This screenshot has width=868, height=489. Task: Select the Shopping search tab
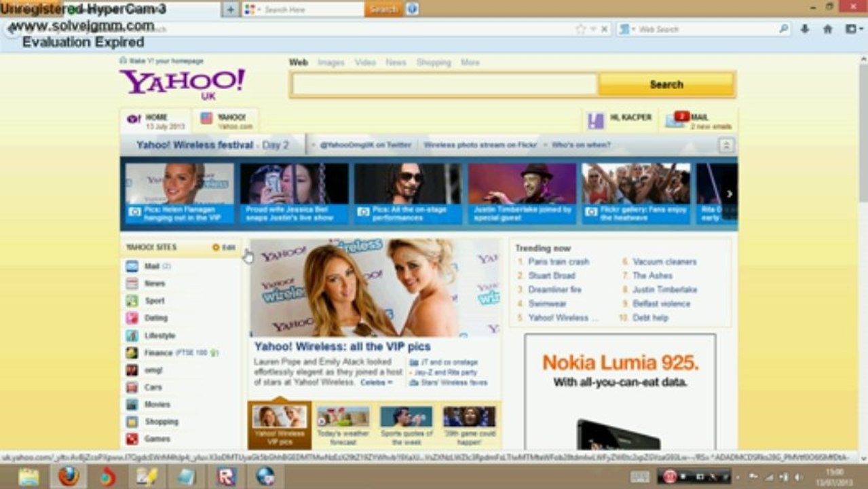[434, 62]
